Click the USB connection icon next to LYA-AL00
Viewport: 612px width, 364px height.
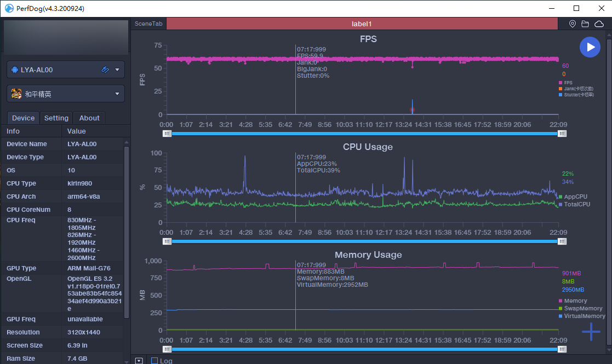106,70
